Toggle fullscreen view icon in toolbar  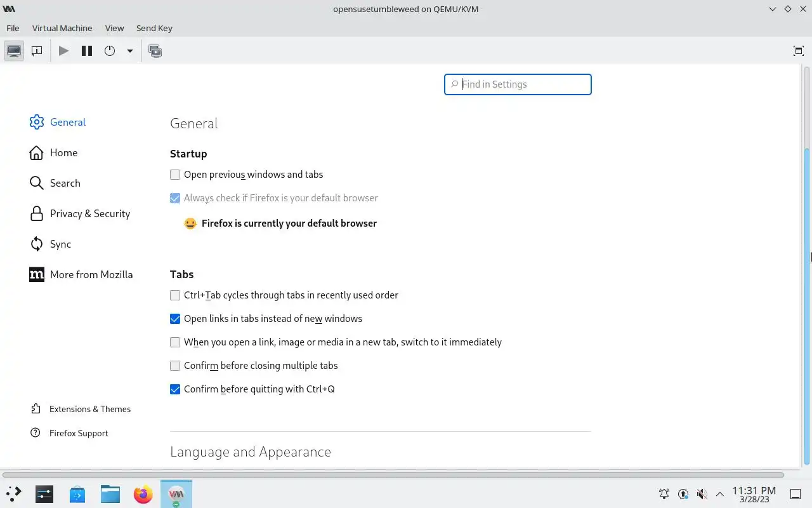pyautogui.click(x=799, y=51)
